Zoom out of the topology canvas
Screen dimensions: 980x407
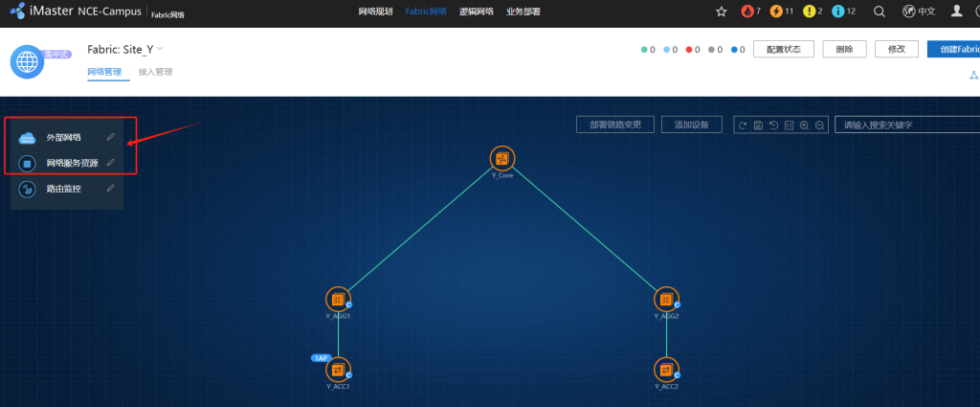click(820, 124)
